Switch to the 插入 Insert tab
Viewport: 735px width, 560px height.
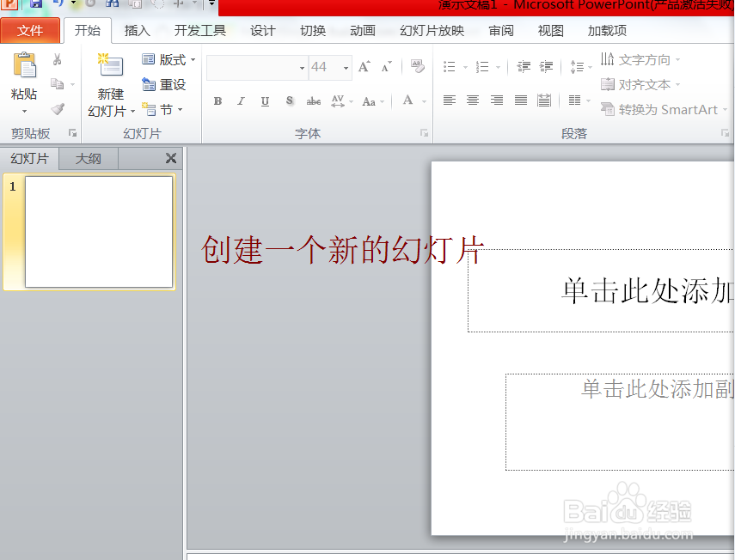tap(137, 31)
